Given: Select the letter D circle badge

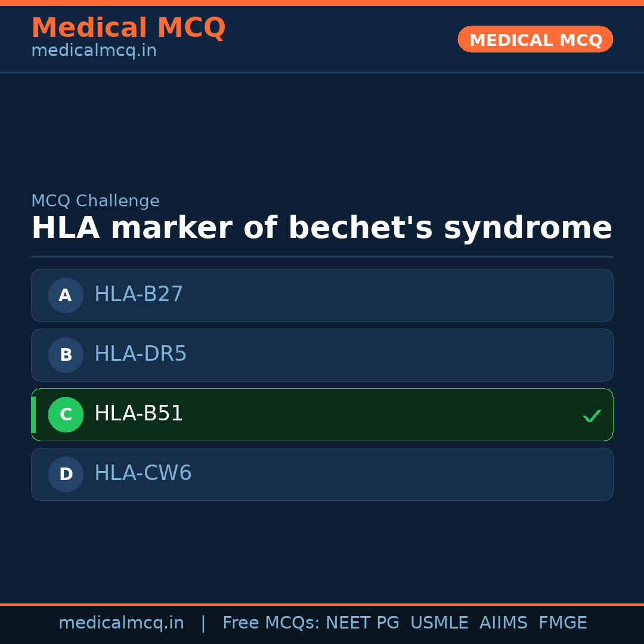Looking at the screenshot, I should coord(66,474).
